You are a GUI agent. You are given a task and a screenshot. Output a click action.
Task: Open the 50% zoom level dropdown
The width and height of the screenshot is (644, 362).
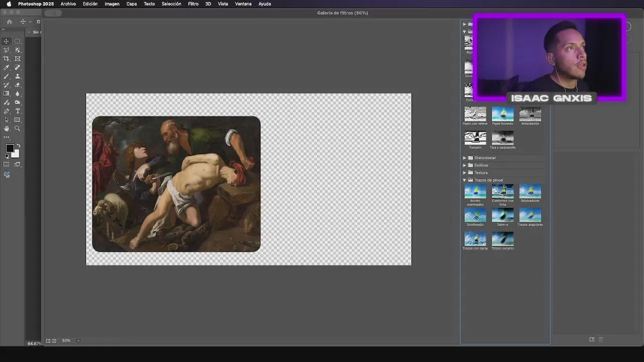pyautogui.click(x=78, y=341)
